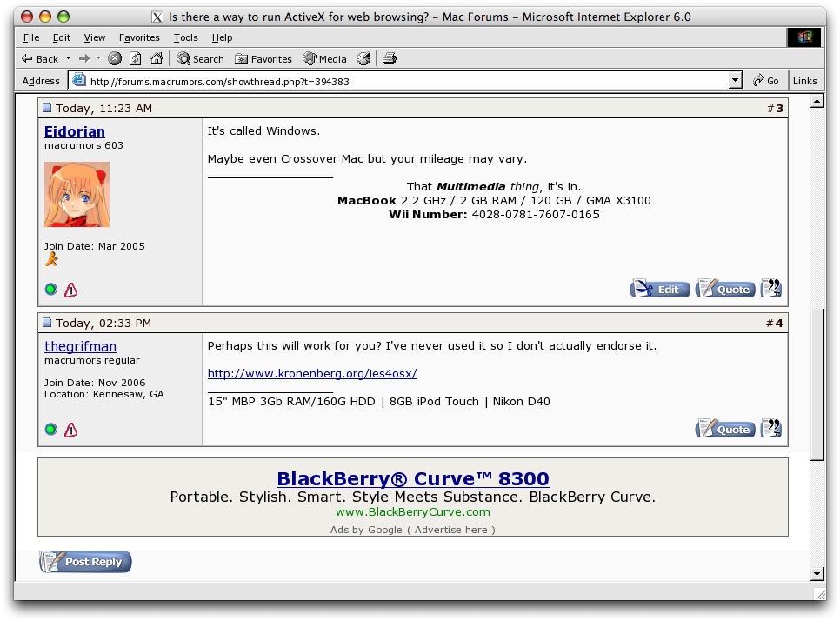Open the Help menu
This screenshot has width=840, height=621.
[x=222, y=37]
